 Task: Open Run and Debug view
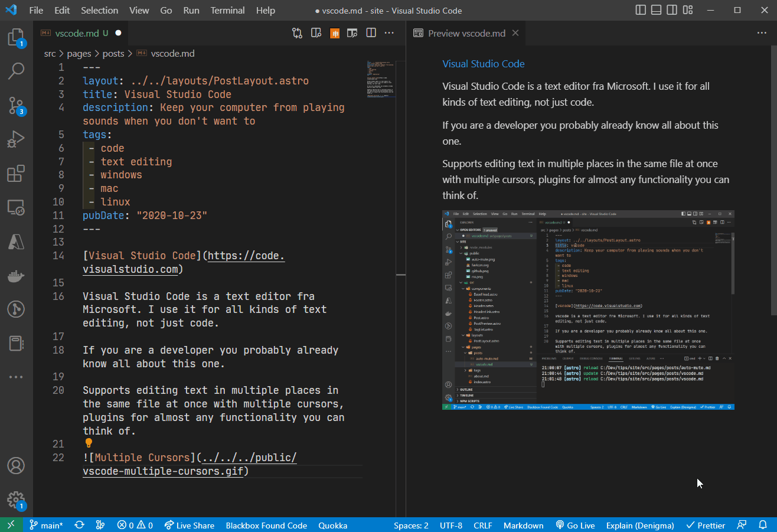16,140
